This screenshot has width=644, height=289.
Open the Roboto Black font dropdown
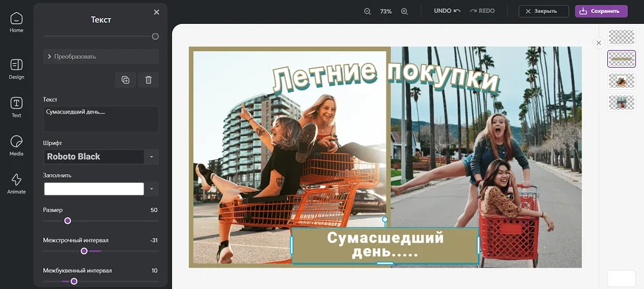[x=151, y=157]
